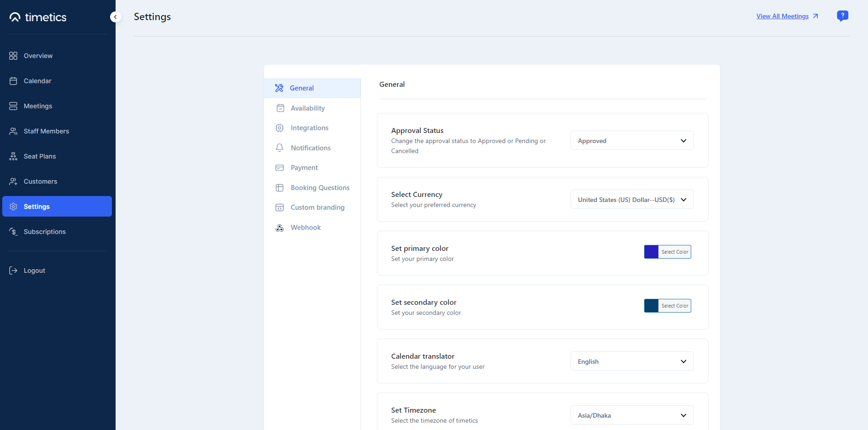The image size is (868, 430).
Task: Open the help chat bubble icon
Action: (x=842, y=16)
